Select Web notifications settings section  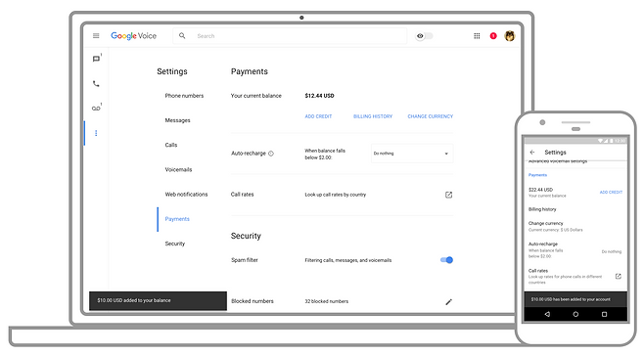(x=187, y=194)
